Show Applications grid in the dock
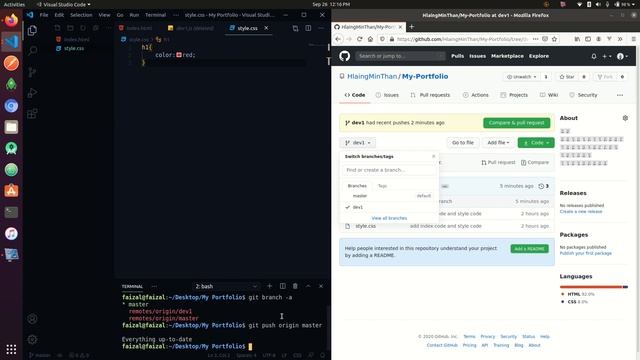 (x=11, y=349)
